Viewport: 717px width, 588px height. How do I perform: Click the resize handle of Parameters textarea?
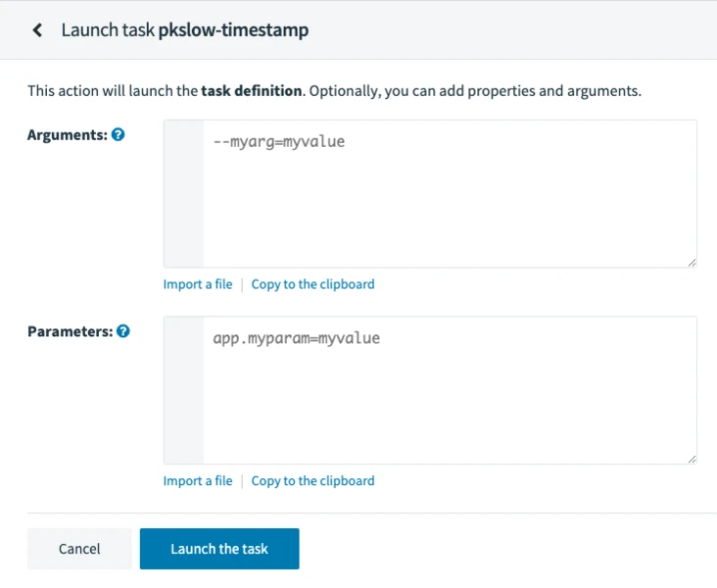tap(692, 458)
